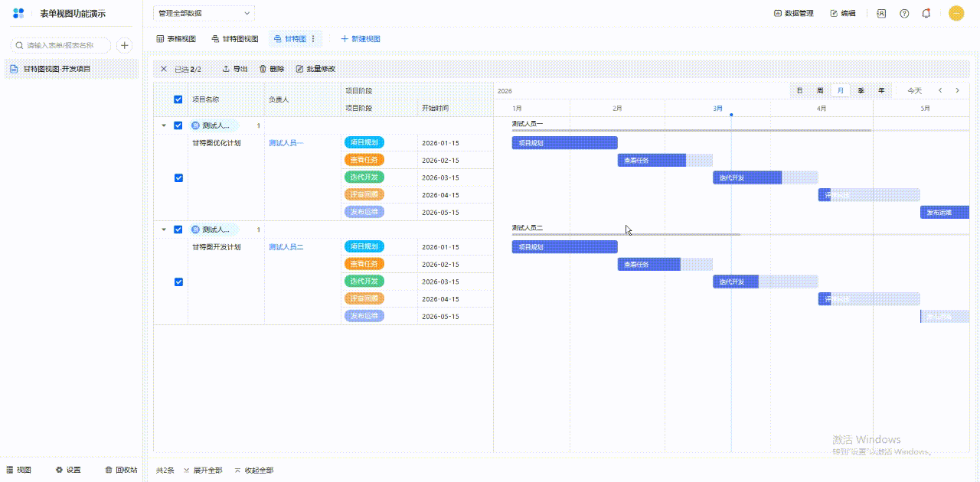Image resolution: width=980 pixels, height=482 pixels.
Task: Open the 管理全部数据 dropdown
Action: (204, 13)
